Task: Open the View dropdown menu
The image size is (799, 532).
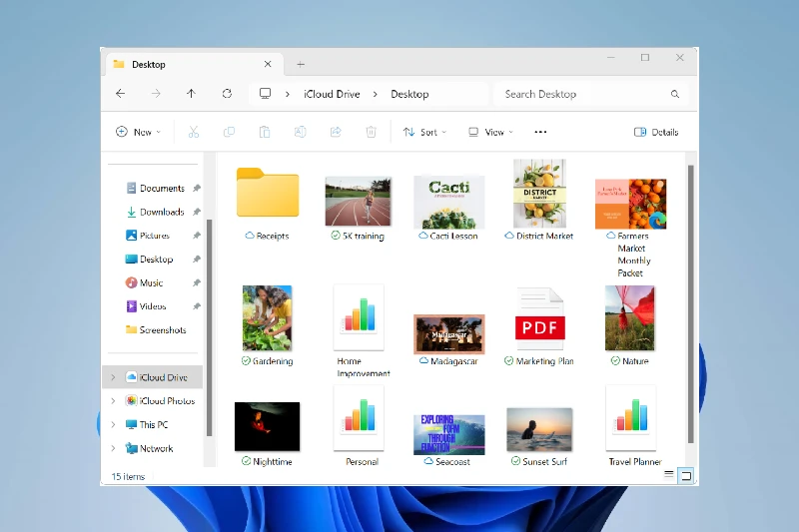Action: pos(490,132)
